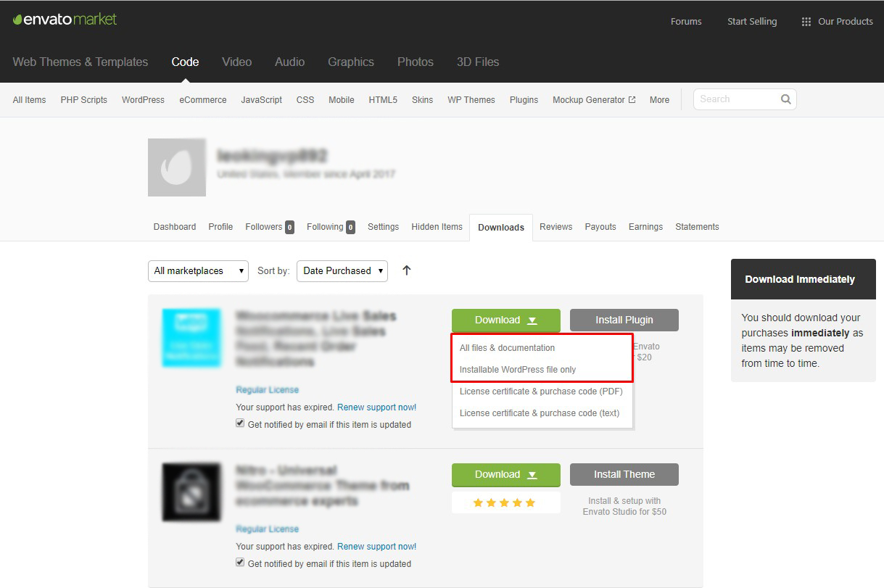The image size is (884, 588).
Task: Open Regular License link for Nitro theme
Action: coord(267,529)
